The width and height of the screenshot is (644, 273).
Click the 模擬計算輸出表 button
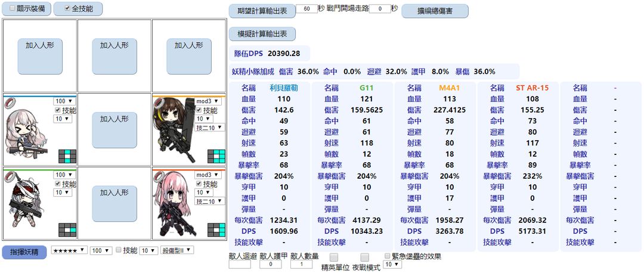(x=262, y=34)
